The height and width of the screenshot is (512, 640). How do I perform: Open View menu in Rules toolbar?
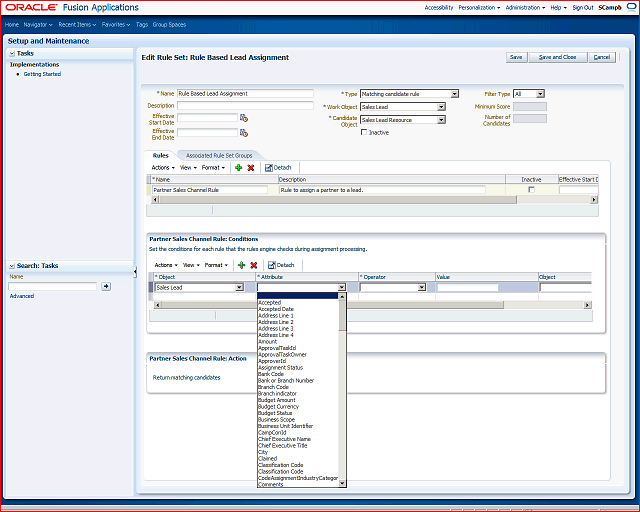coord(188,167)
